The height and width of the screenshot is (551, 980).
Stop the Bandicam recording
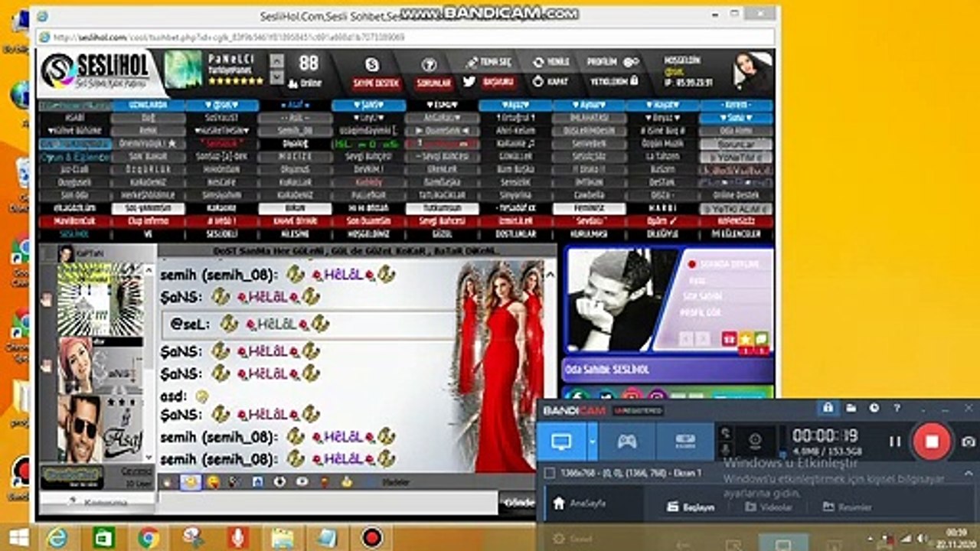tap(932, 442)
